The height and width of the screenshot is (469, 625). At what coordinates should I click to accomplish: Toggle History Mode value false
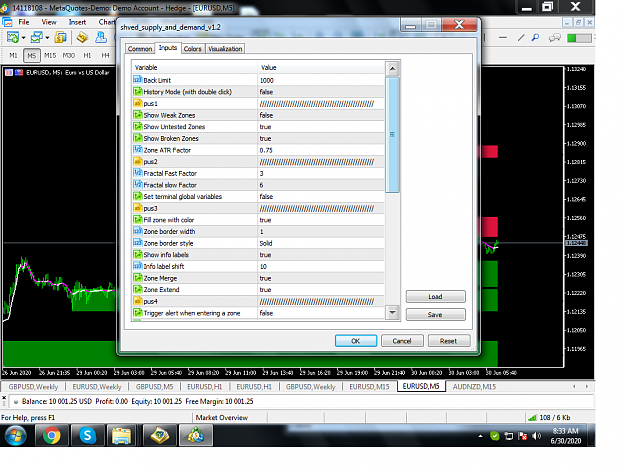pos(321,92)
